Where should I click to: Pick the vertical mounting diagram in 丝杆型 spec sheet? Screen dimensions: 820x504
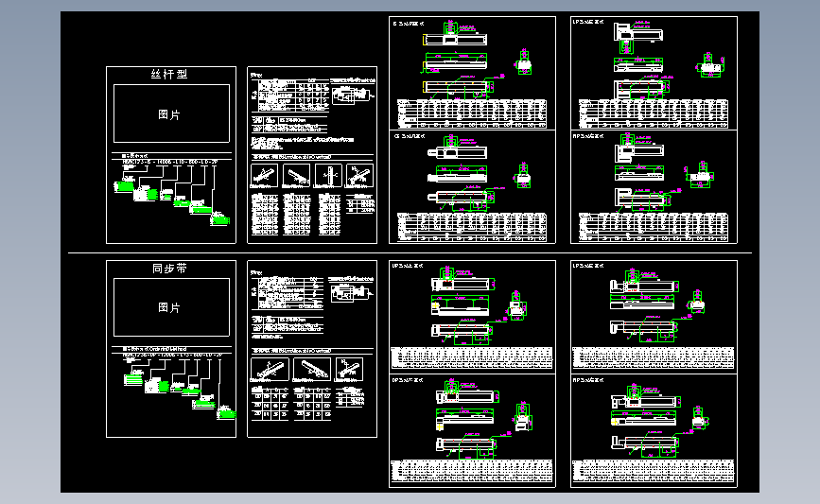tap(328, 175)
